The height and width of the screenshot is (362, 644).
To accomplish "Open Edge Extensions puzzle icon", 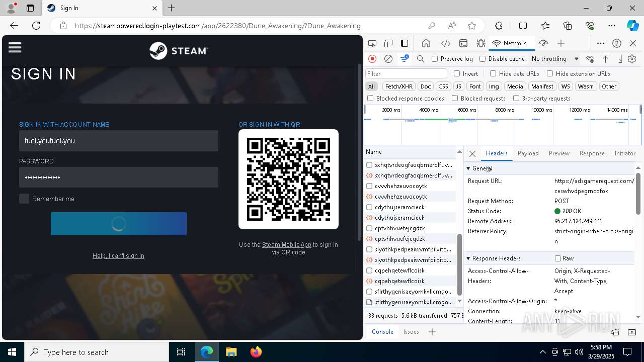I will [499, 26].
